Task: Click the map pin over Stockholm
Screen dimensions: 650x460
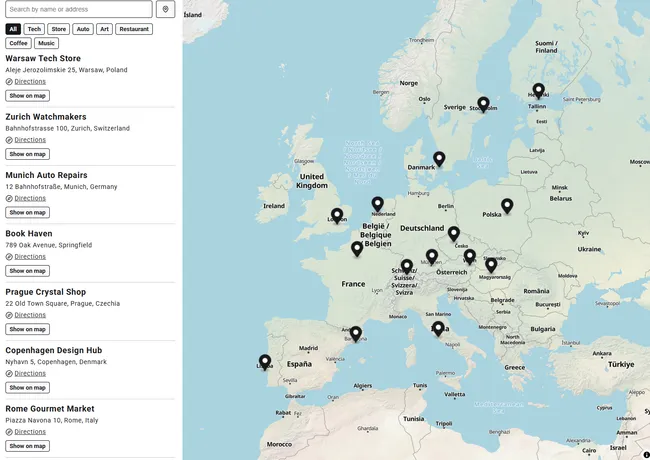Action: pyautogui.click(x=483, y=104)
